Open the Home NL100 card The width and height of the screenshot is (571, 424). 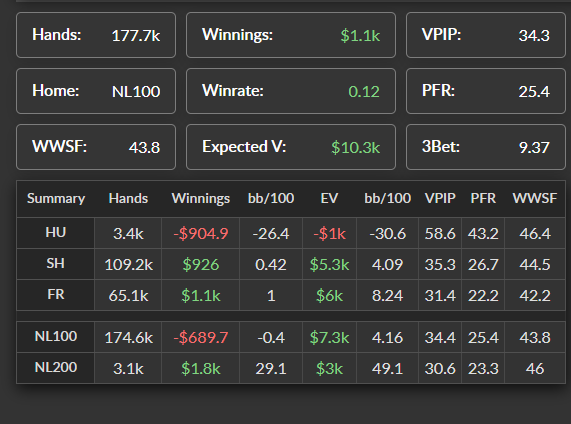[x=96, y=91]
